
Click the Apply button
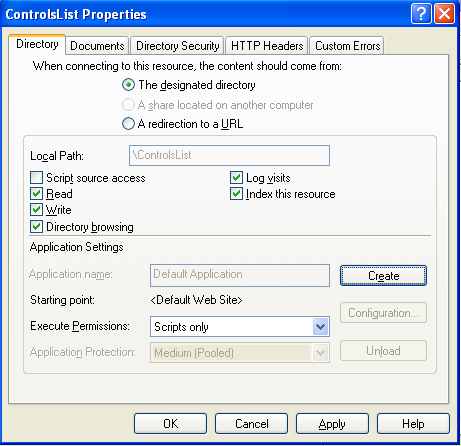(332, 424)
